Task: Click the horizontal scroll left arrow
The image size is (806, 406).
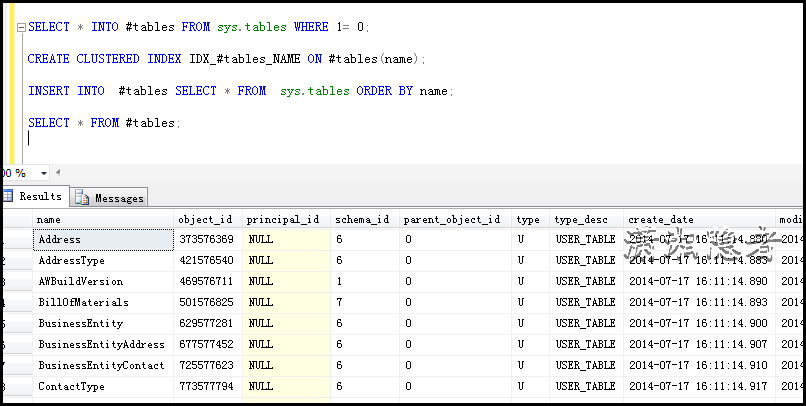Action: click(x=57, y=172)
